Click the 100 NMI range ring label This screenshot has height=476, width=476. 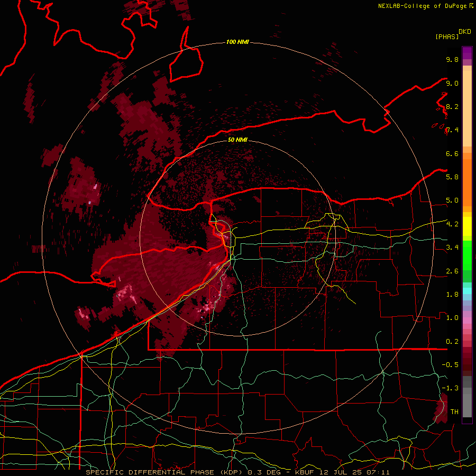coord(237,42)
